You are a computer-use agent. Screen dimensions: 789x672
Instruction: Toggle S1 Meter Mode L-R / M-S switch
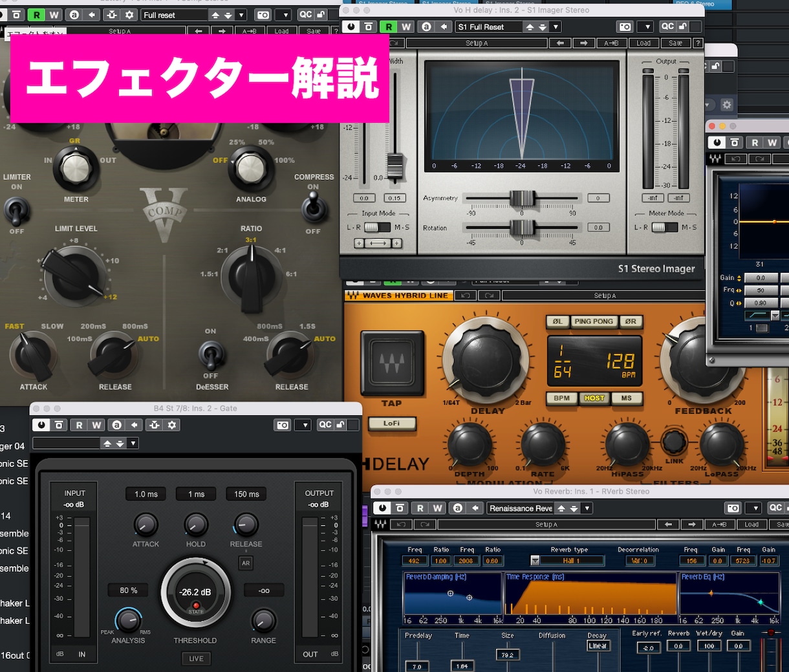pyautogui.click(x=664, y=227)
